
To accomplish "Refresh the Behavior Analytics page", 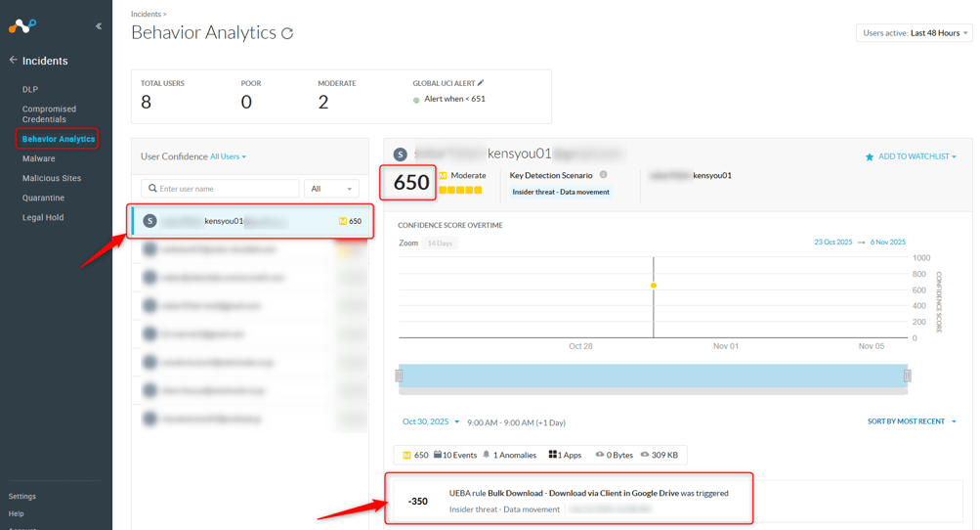I will coord(287,33).
